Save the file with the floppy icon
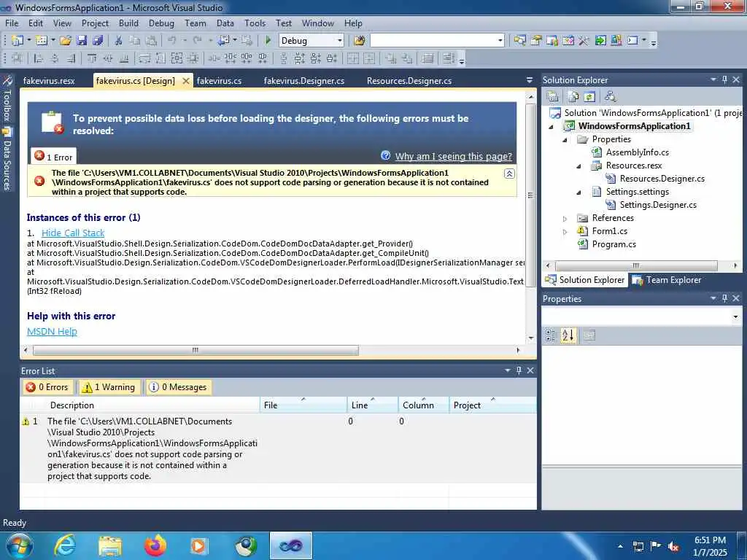747x560 pixels. pyautogui.click(x=82, y=41)
